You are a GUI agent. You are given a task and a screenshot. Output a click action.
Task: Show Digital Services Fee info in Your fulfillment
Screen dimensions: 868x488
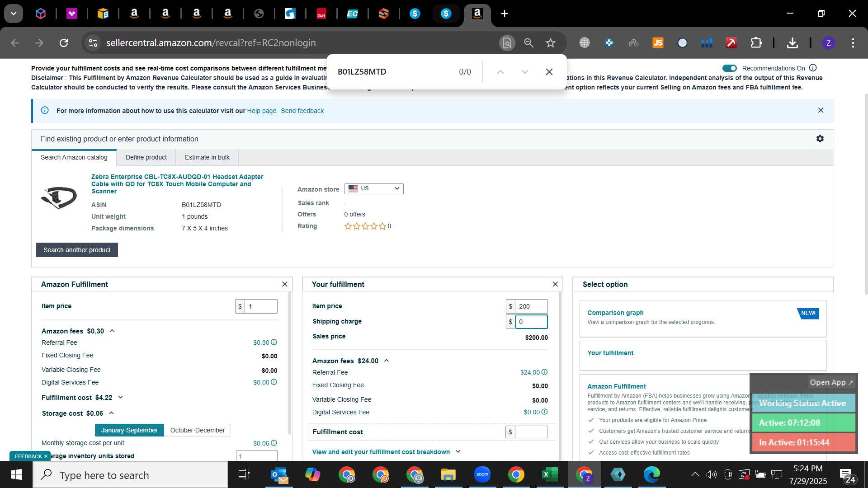point(544,412)
